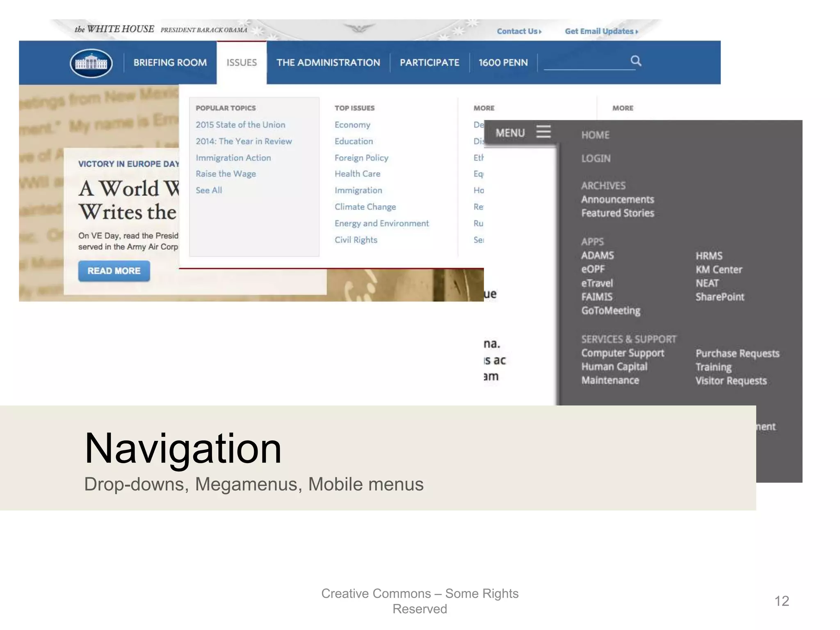
Task: Select LOGIN in mobile menu
Action: coord(596,158)
